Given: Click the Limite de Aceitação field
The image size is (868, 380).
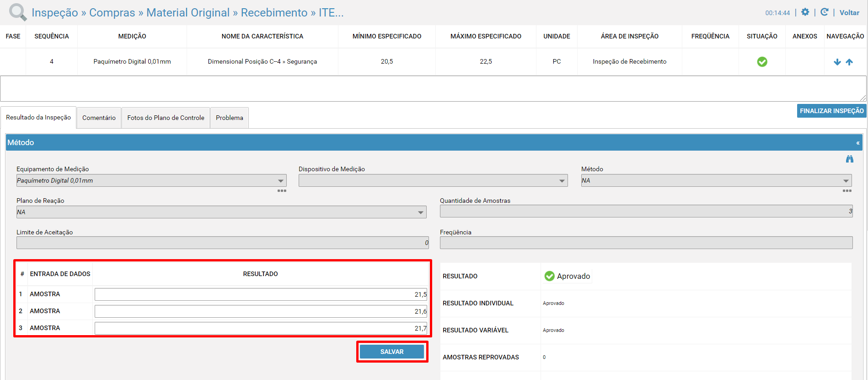Looking at the screenshot, I should pyautogui.click(x=223, y=243).
